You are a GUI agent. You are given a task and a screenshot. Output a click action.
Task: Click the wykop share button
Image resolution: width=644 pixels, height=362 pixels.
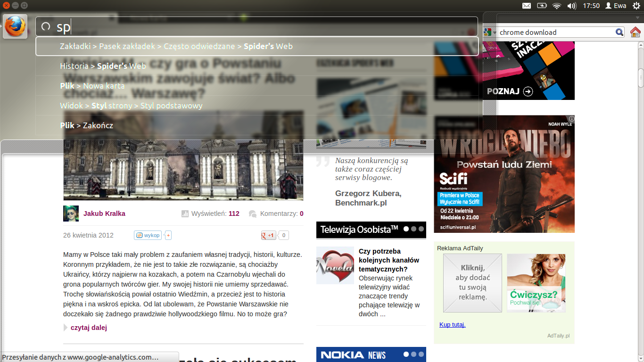(148, 235)
